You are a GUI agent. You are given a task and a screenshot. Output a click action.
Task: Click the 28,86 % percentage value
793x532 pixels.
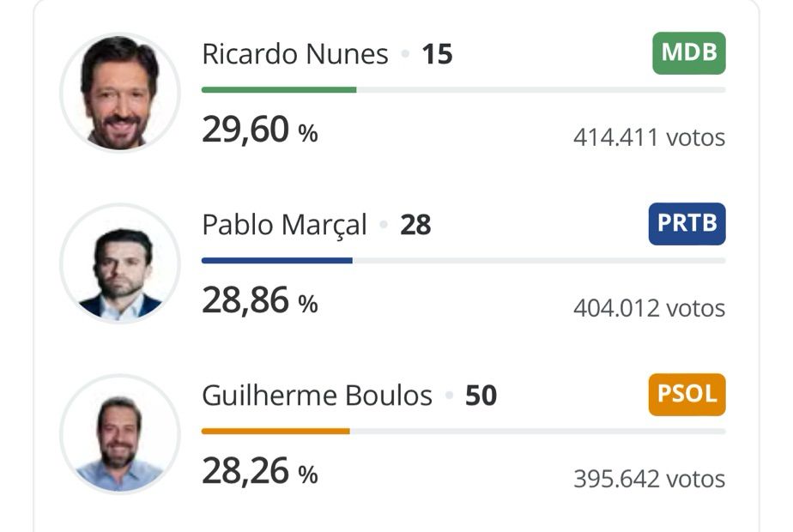click(260, 301)
